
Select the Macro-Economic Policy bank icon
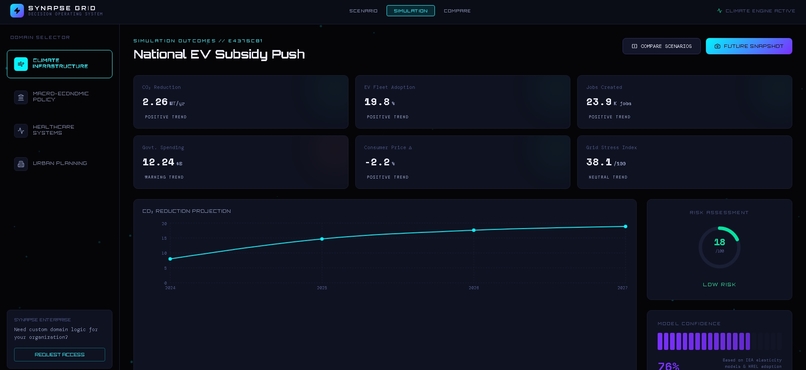(21, 97)
